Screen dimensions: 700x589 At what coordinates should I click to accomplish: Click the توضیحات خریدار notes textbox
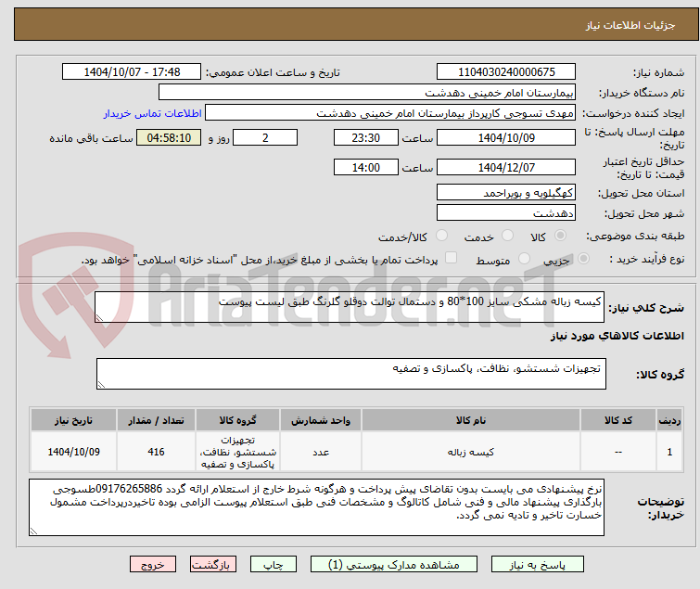click(316, 507)
